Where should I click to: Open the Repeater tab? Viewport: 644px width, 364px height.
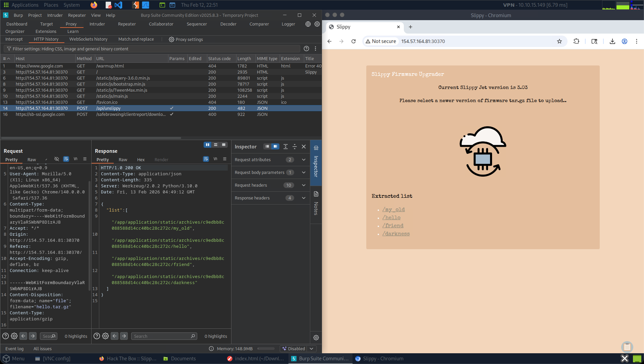127,24
